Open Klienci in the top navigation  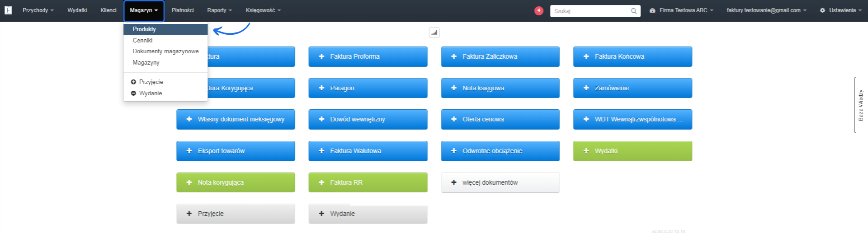click(108, 10)
